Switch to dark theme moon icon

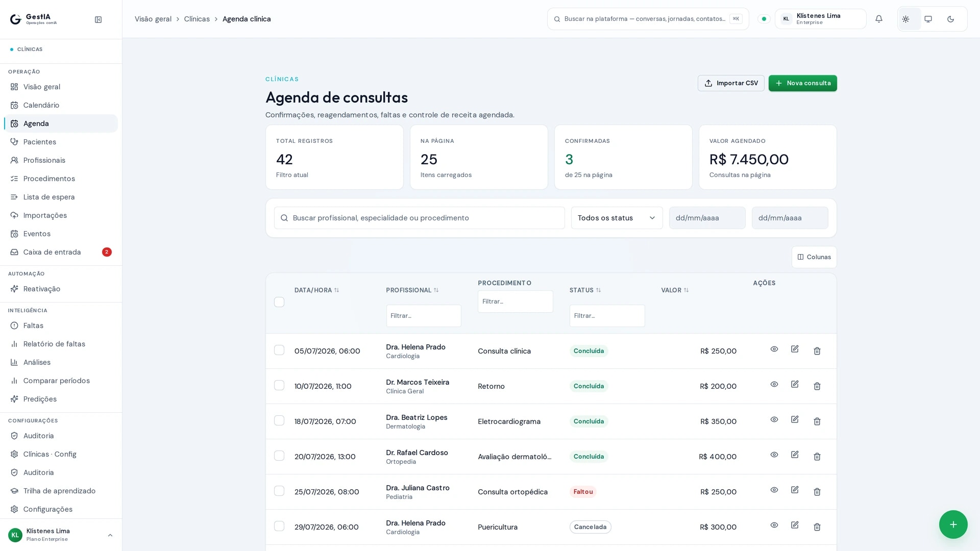pyautogui.click(x=950, y=19)
